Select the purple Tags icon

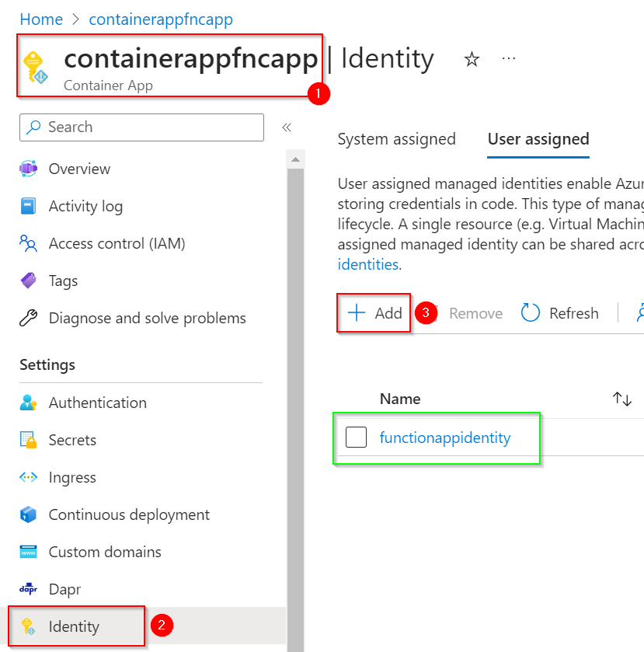(29, 281)
